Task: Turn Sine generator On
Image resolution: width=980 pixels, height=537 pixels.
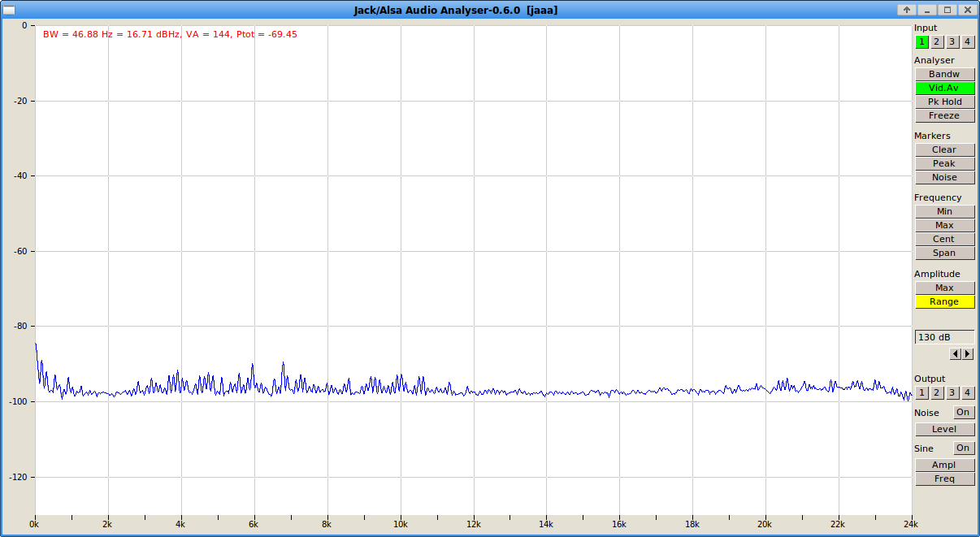Action: tap(963, 448)
